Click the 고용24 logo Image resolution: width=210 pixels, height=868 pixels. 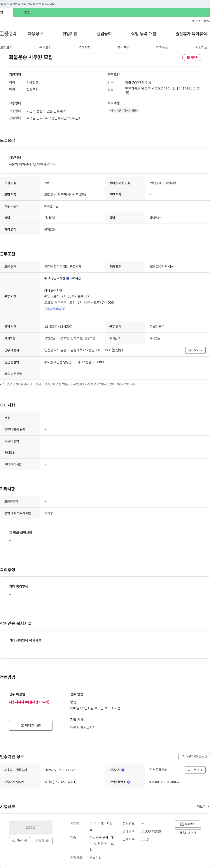[x=8, y=34]
